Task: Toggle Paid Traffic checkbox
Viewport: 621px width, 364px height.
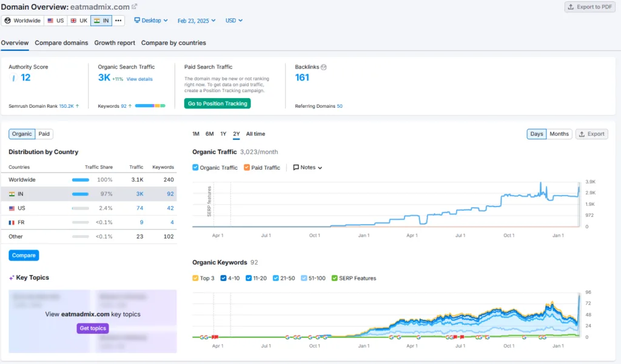Action: point(247,167)
